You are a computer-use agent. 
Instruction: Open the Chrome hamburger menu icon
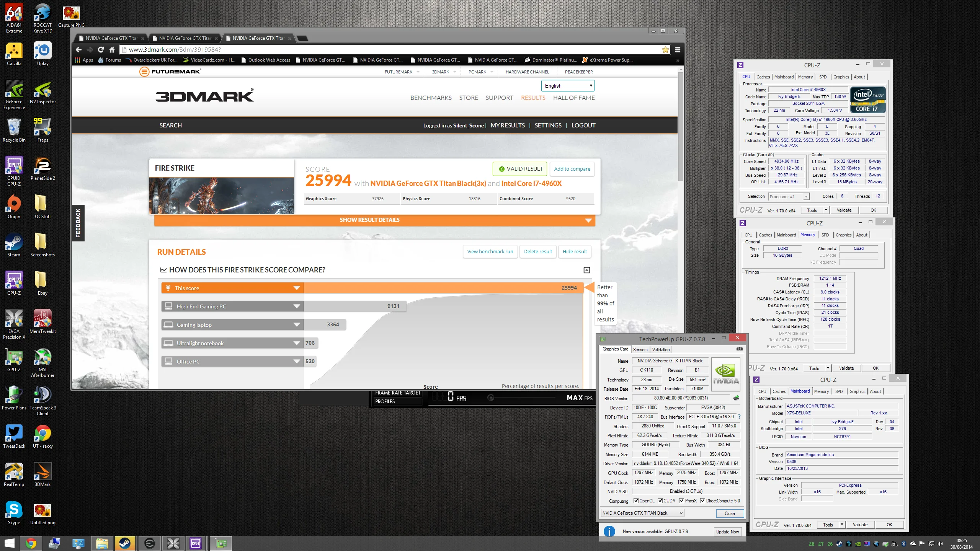(678, 49)
